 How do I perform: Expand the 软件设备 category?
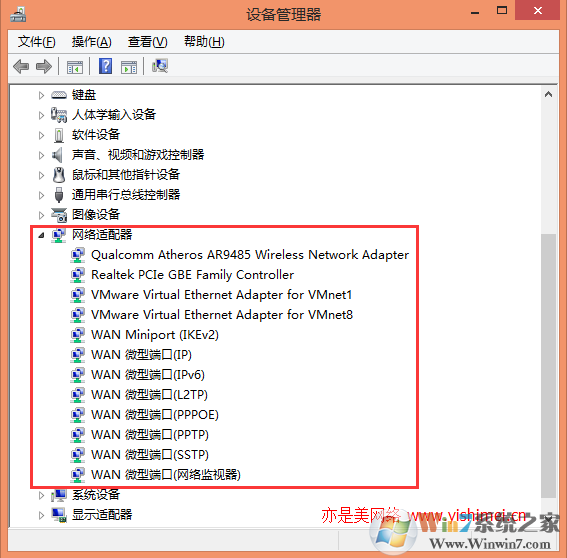pyautogui.click(x=41, y=135)
